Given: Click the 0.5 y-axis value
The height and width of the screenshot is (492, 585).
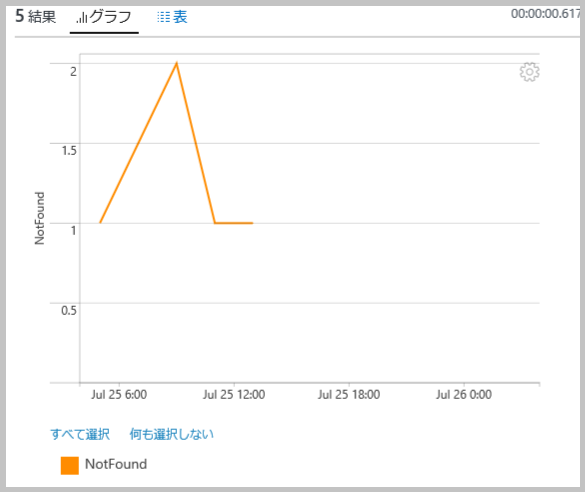Looking at the screenshot, I should [69, 310].
